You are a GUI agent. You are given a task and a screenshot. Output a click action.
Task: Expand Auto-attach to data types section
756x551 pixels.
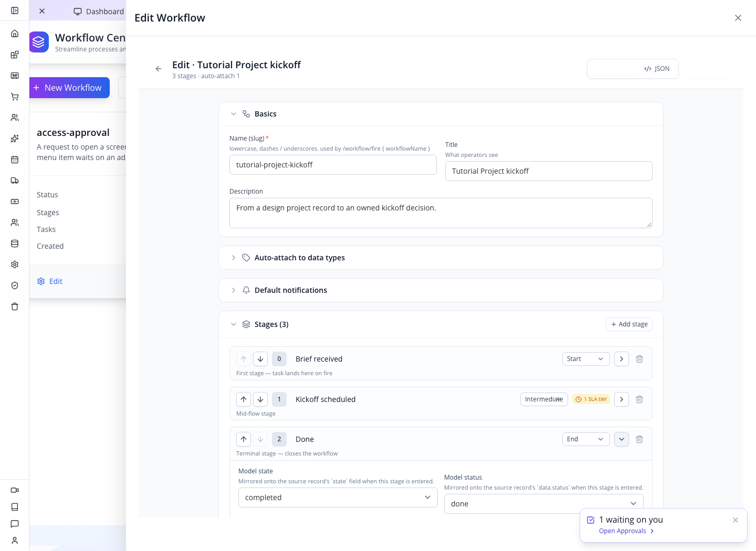[234, 258]
